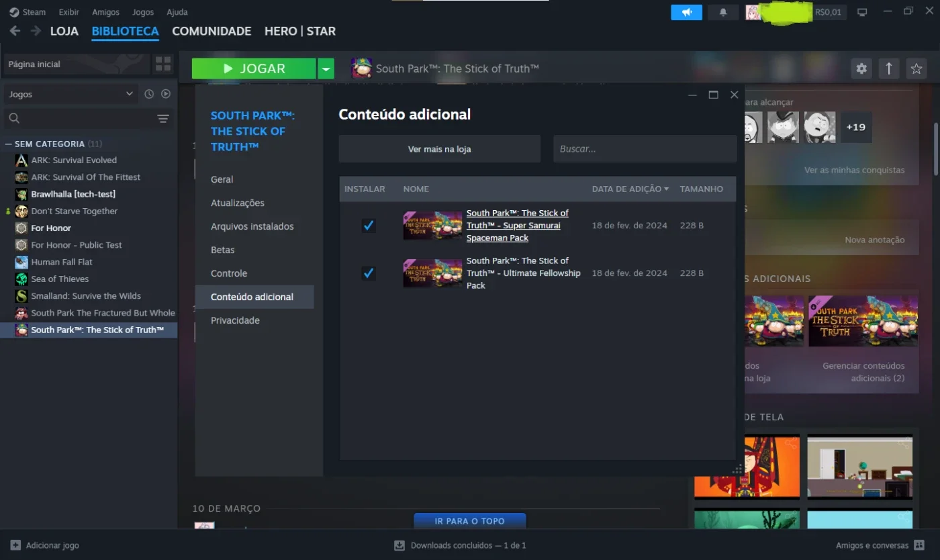Switch to the Loja tab
940x560 pixels.
tap(64, 31)
